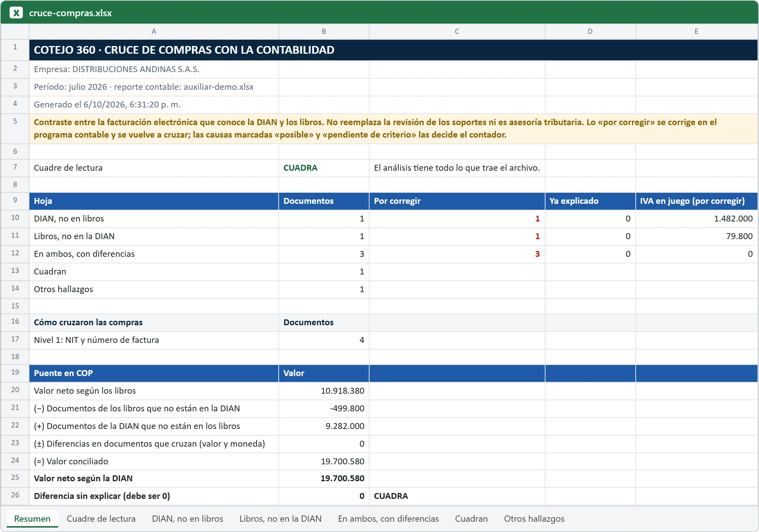Select the Nivel 1: NIT y número de factura cell
Image resolution: width=759 pixels, height=532 pixels.
coord(154,340)
